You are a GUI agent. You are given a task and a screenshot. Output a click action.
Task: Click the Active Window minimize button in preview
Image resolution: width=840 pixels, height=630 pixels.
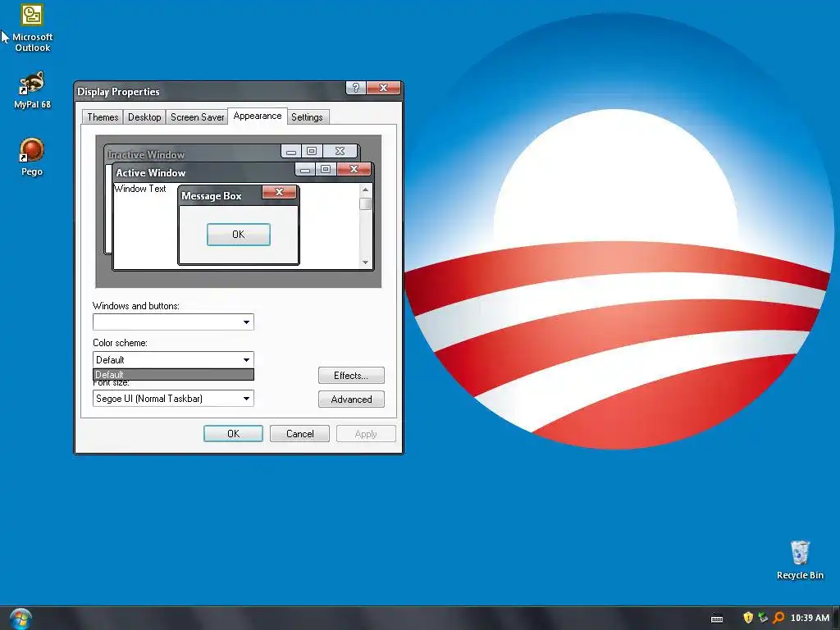click(305, 170)
